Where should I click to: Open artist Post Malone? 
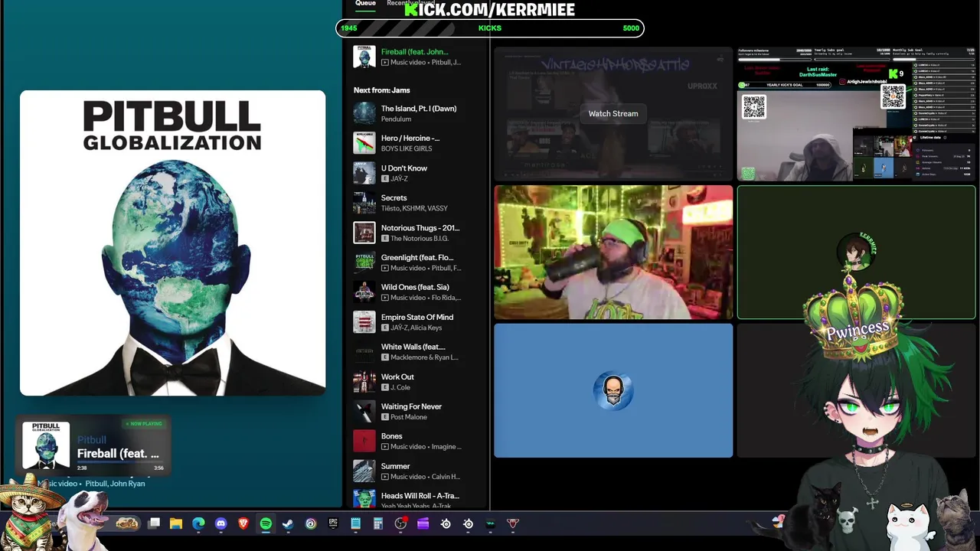click(409, 417)
